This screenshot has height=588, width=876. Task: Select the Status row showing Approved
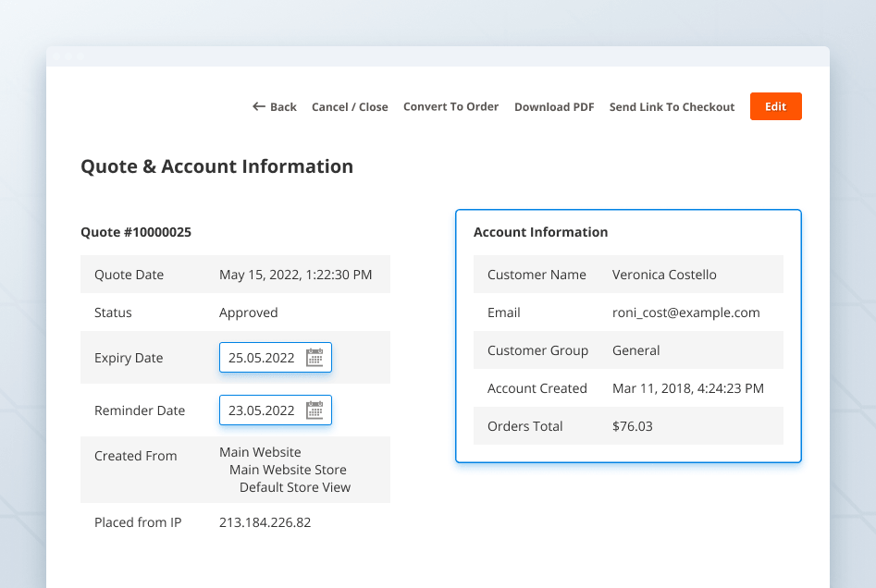pyautogui.click(x=248, y=312)
